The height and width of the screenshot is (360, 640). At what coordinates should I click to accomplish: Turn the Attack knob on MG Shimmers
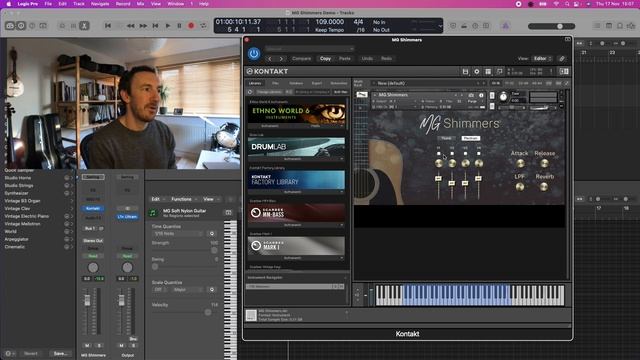[520, 163]
